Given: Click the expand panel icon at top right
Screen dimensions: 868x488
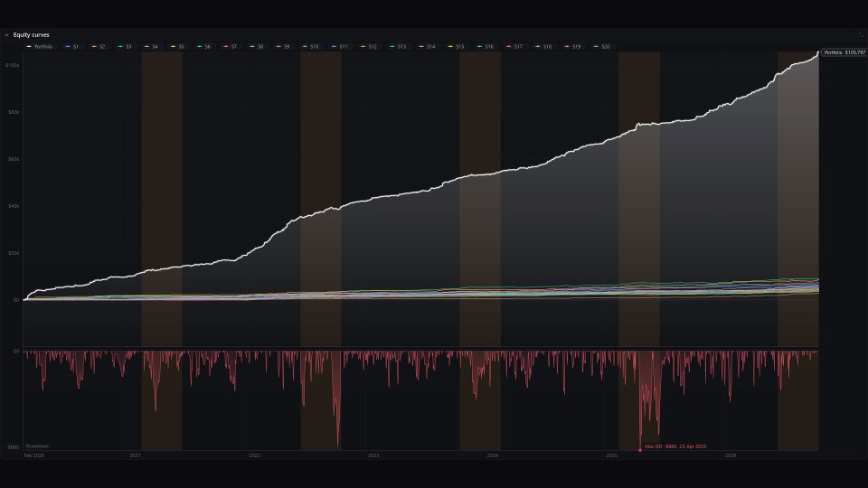Looking at the screenshot, I should [861, 34].
